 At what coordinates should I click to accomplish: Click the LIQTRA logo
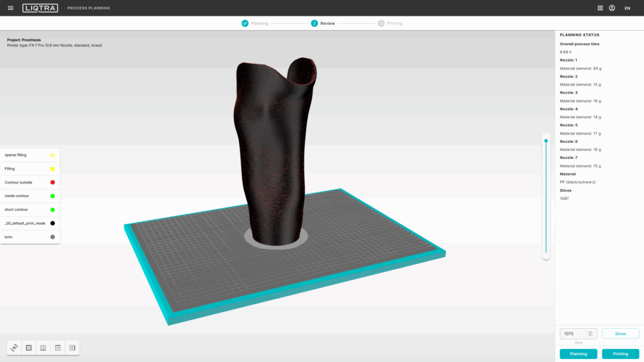coord(40,8)
